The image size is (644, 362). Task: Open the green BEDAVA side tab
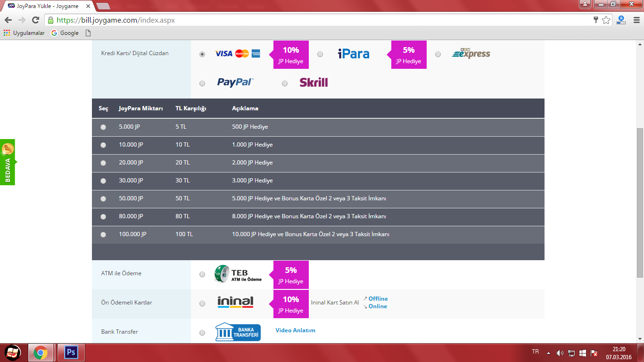pyautogui.click(x=8, y=162)
